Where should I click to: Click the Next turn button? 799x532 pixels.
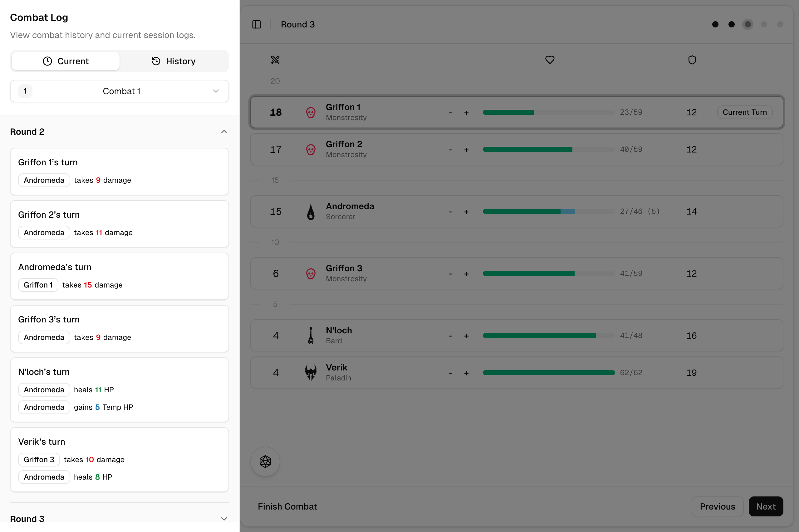pyautogui.click(x=765, y=506)
